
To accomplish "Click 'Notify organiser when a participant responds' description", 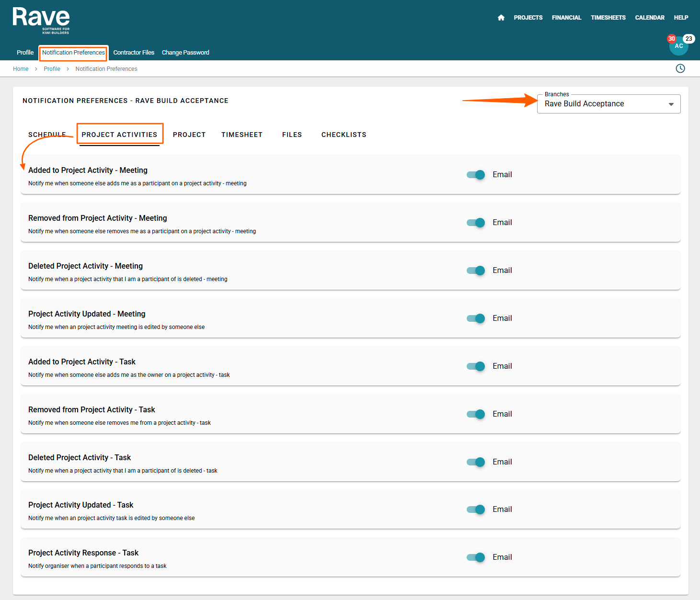I will [97, 566].
